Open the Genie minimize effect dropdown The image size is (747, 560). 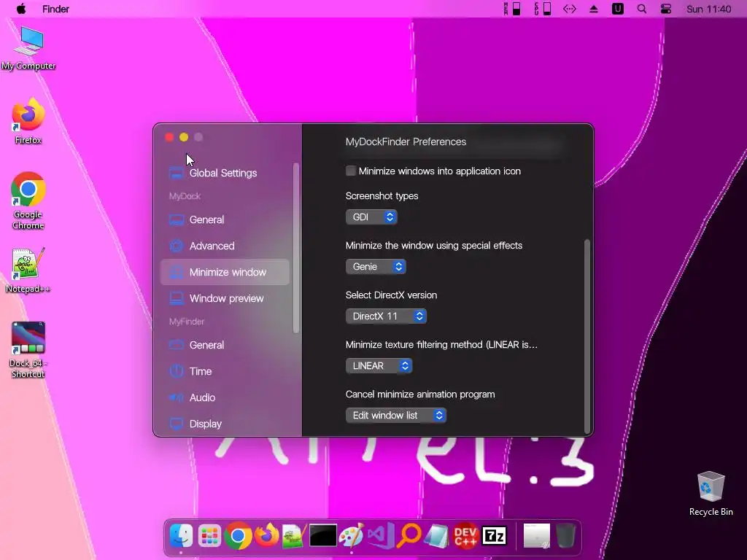coord(376,267)
